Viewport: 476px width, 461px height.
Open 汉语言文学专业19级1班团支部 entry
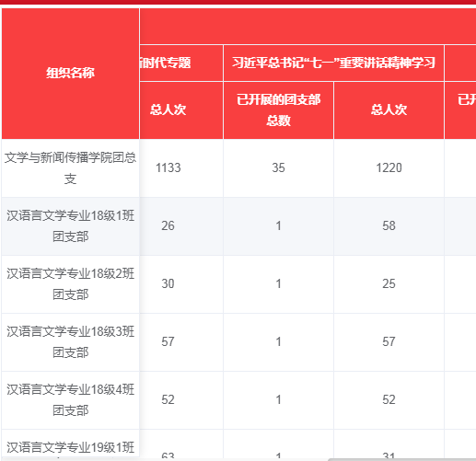[x=70, y=447]
